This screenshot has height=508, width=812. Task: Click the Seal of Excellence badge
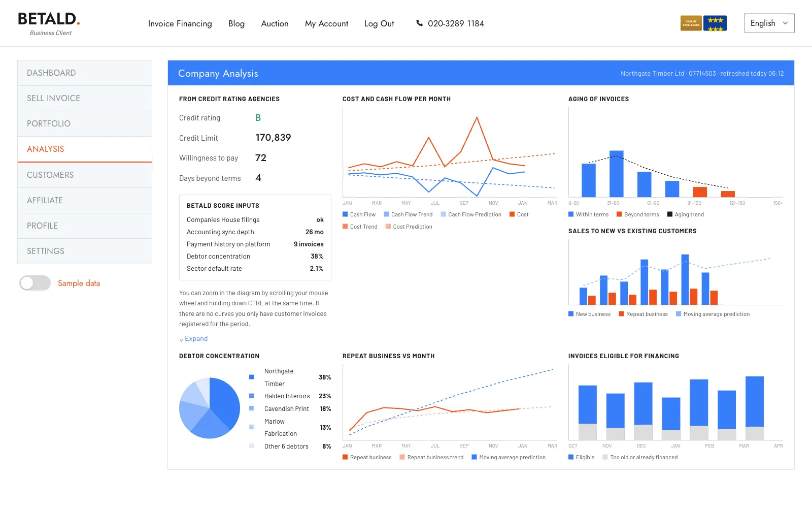coord(691,23)
